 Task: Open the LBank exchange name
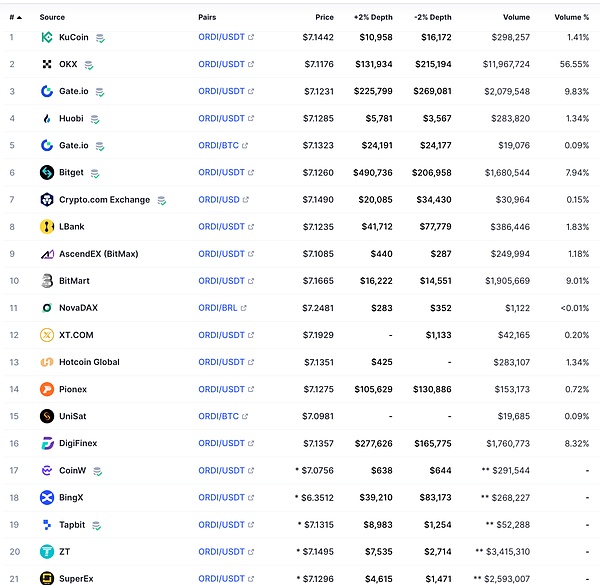pos(72,227)
